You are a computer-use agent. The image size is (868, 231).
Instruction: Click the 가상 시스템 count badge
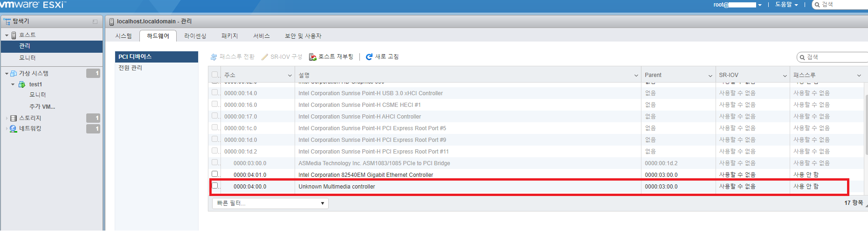coord(93,73)
